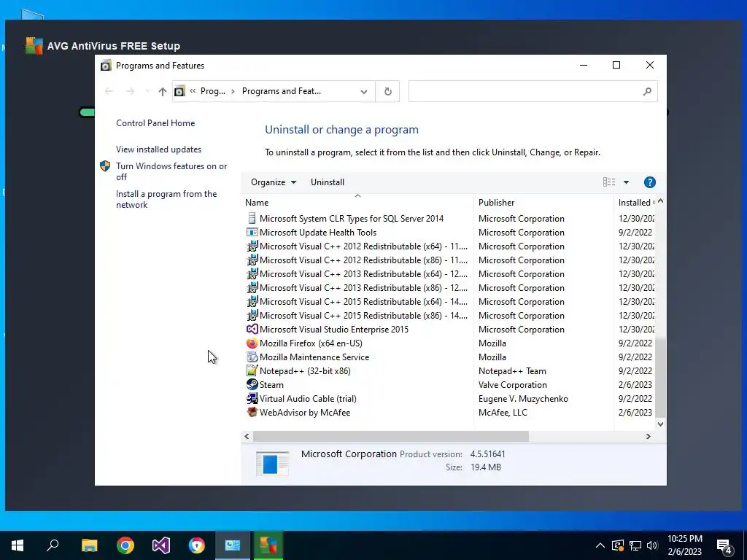This screenshot has width=747, height=560.
Task: Select WebAdvisor by McAfee icon
Action: (252, 412)
